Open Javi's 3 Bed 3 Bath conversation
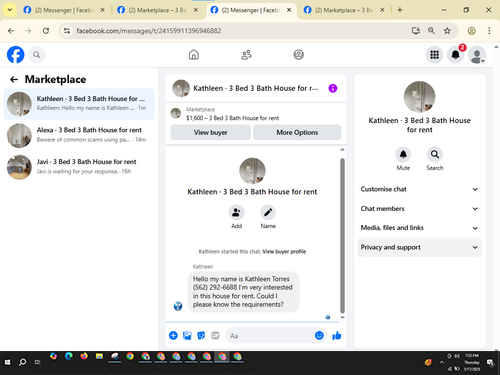Screen dimensions: 500x375 (79, 167)
